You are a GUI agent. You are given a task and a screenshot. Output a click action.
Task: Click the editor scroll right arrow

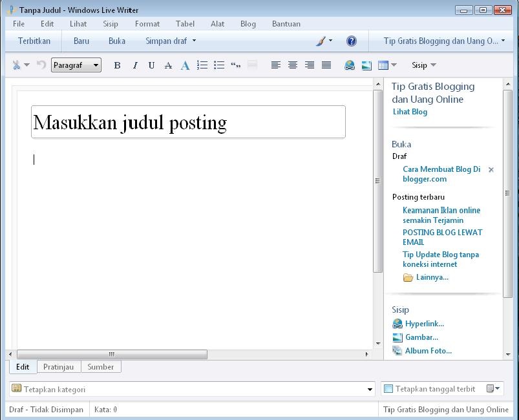point(366,354)
